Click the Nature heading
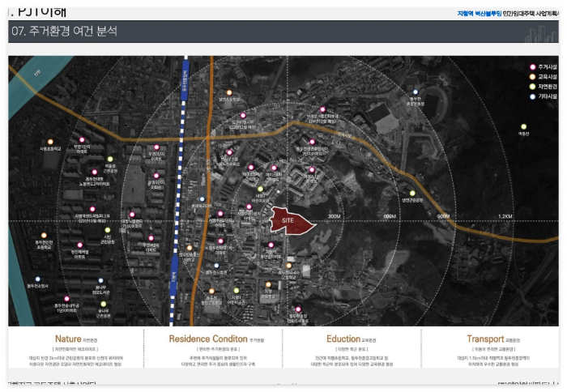 click(68, 339)
